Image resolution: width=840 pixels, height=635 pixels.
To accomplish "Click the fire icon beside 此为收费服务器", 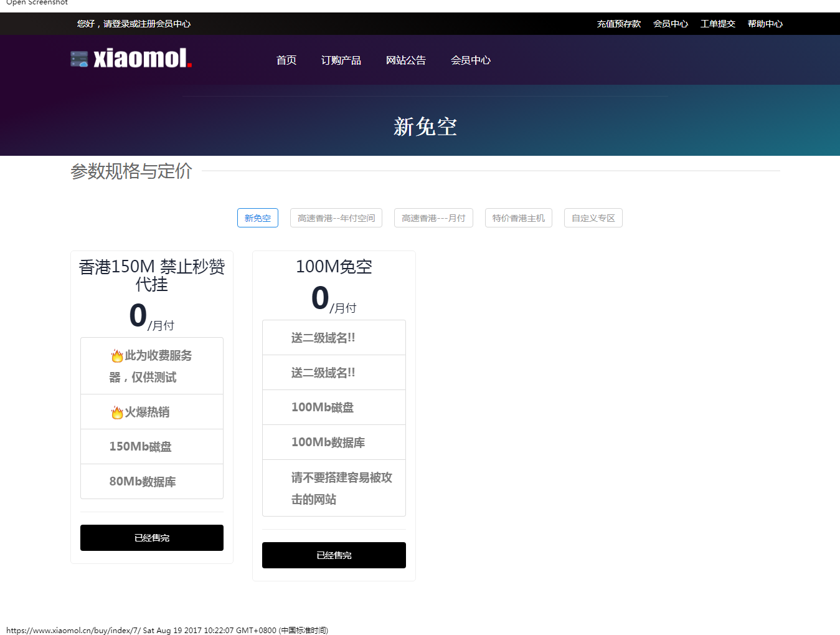I will (x=117, y=356).
